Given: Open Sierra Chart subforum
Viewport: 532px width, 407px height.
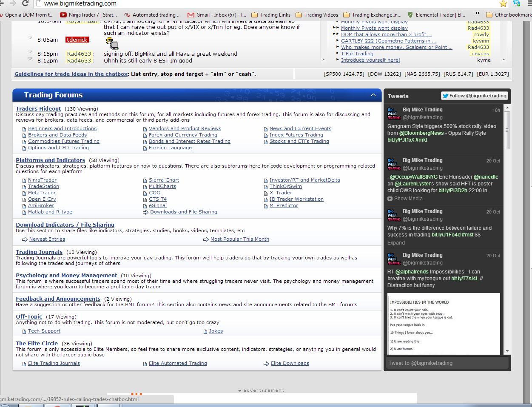Looking at the screenshot, I should pos(164,180).
